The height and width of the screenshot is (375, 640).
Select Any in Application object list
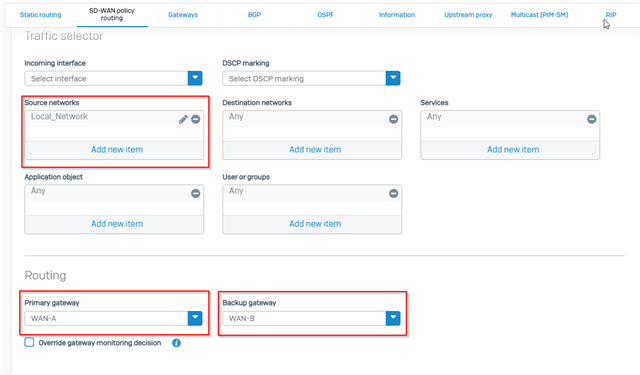pyautogui.click(x=38, y=191)
